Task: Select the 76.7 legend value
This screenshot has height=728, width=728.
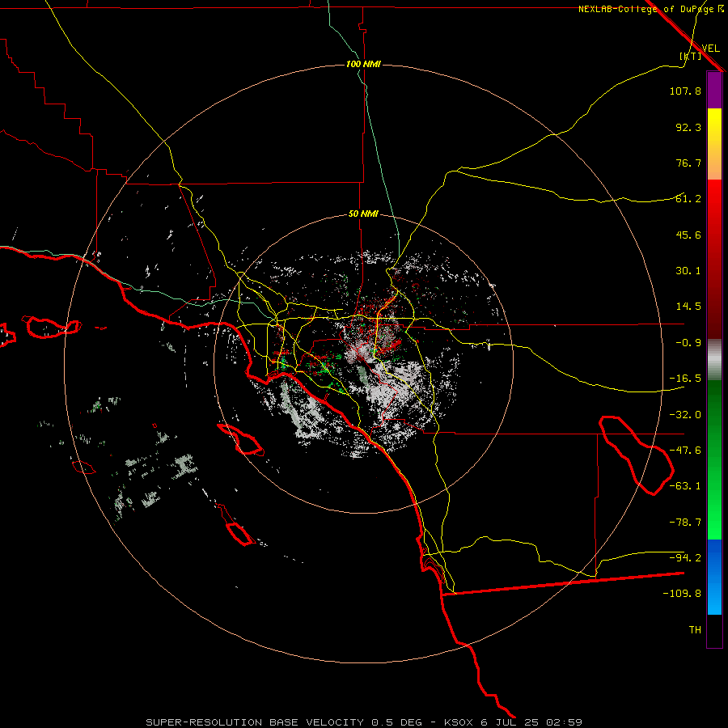Action: click(x=688, y=163)
